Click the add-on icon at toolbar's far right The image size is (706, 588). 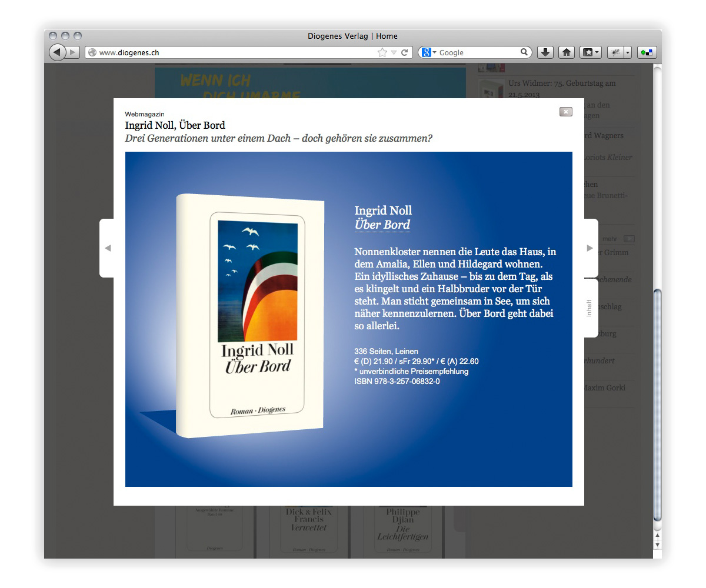(x=647, y=52)
